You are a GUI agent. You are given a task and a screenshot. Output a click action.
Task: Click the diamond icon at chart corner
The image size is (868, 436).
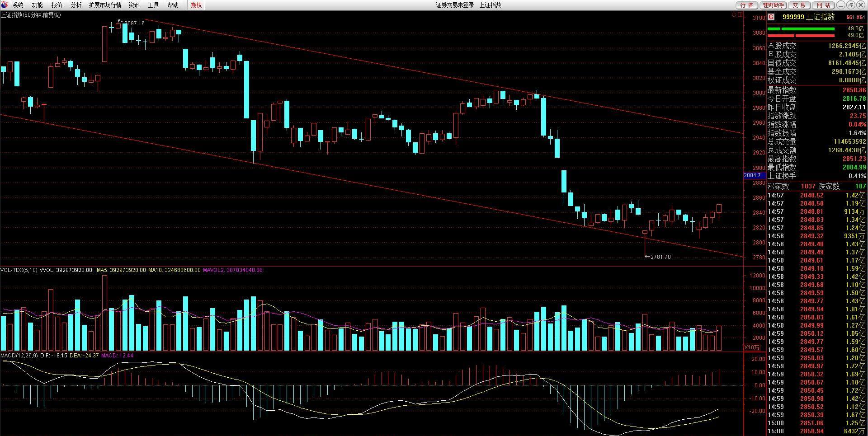tap(734, 15)
